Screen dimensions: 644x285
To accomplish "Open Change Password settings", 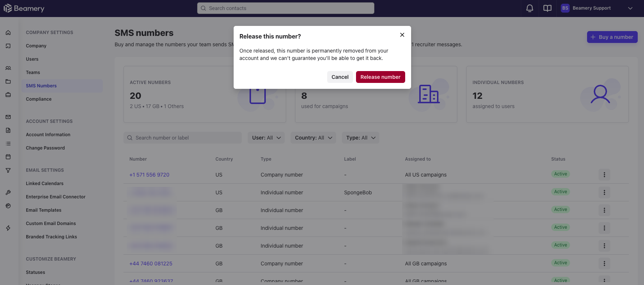I will (x=45, y=148).
